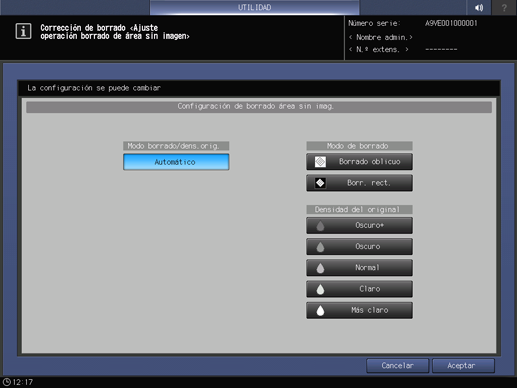
Task: Click the information icon beside title
Action: point(23,32)
